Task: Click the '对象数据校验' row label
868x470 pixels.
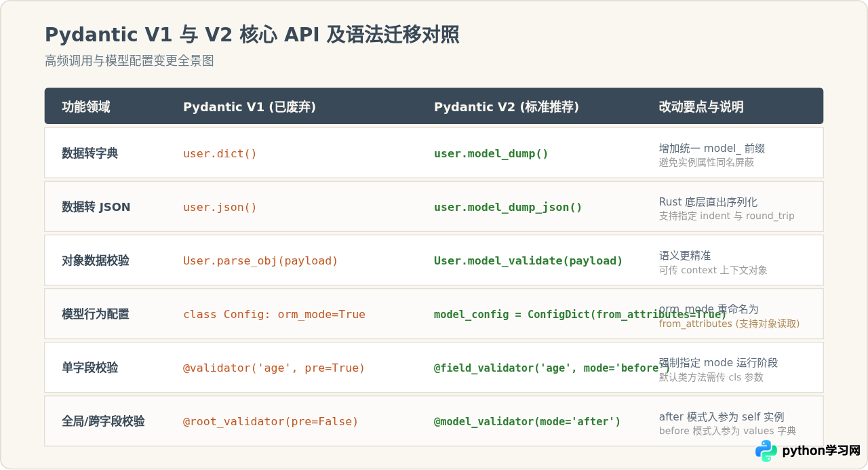Action: point(96,260)
